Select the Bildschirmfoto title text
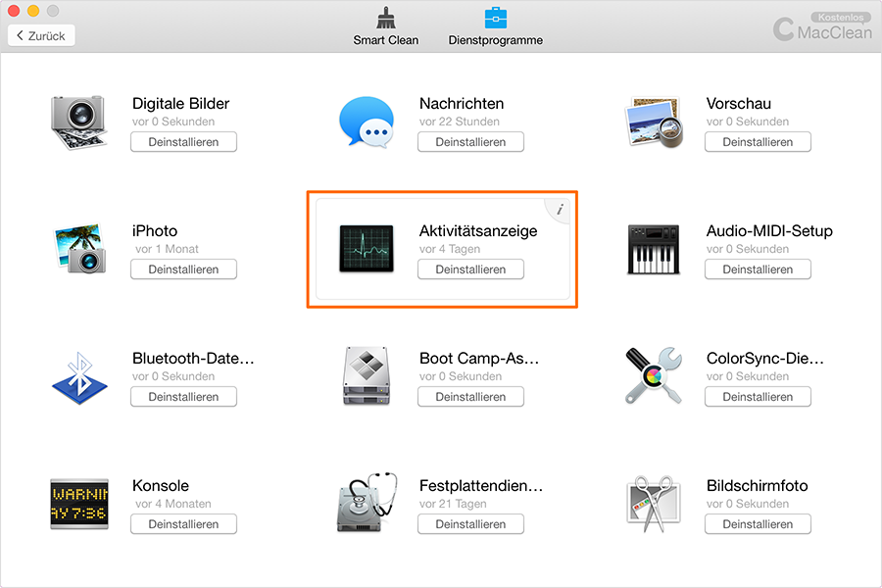The height and width of the screenshot is (588, 882). 758,486
